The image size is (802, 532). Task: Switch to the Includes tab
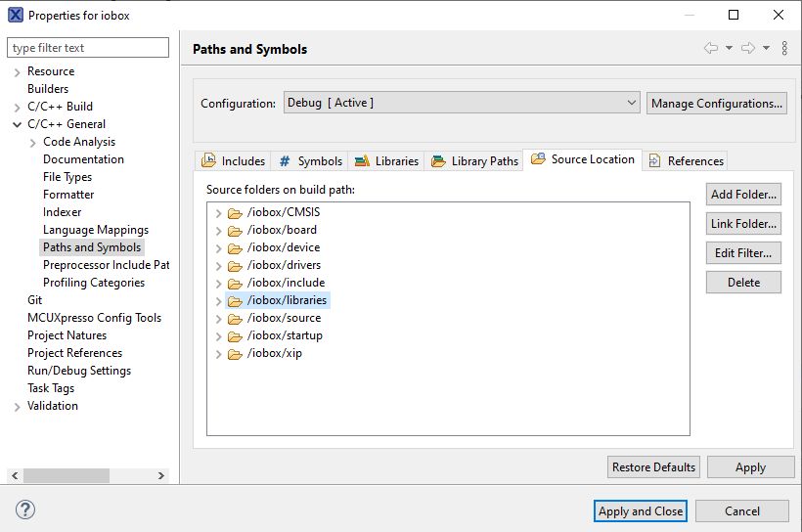233,160
